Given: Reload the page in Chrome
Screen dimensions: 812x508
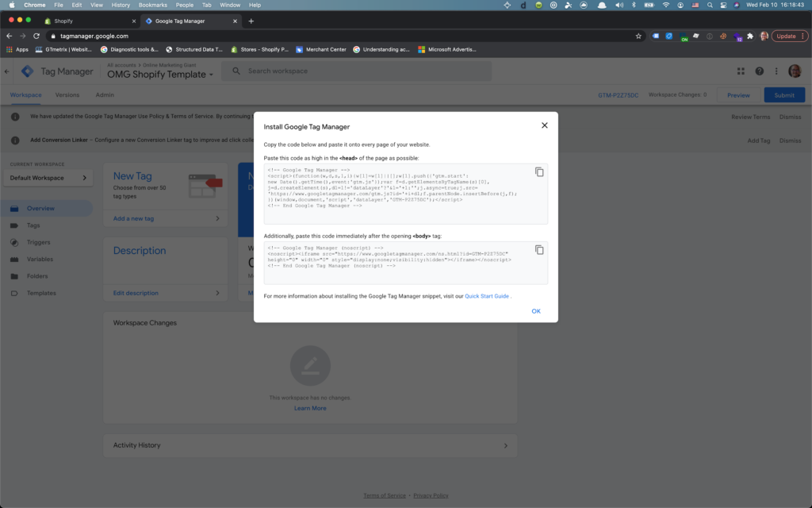Looking at the screenshot, I should pos(36,36).
